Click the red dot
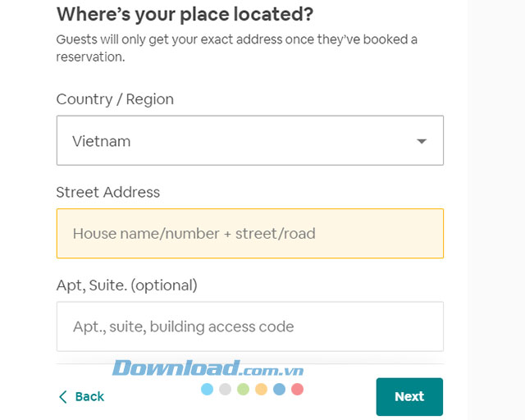Screen dimensions: 525x420 tap(297, 389)
